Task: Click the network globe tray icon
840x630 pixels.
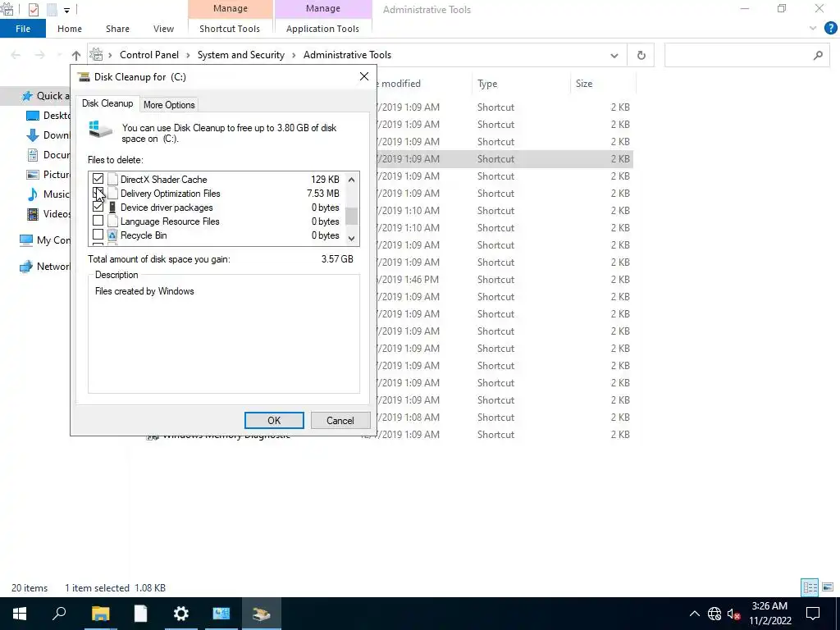Action: click(x=714, y=614)
